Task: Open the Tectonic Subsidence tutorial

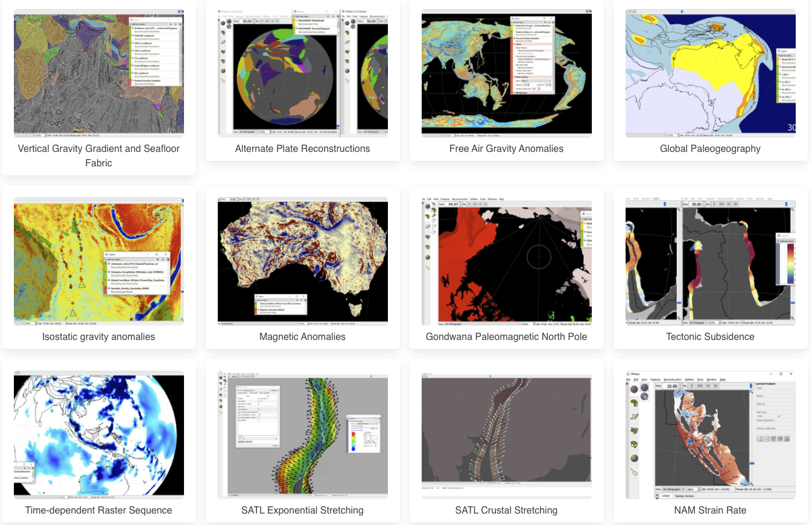Action: pos(710,337)
